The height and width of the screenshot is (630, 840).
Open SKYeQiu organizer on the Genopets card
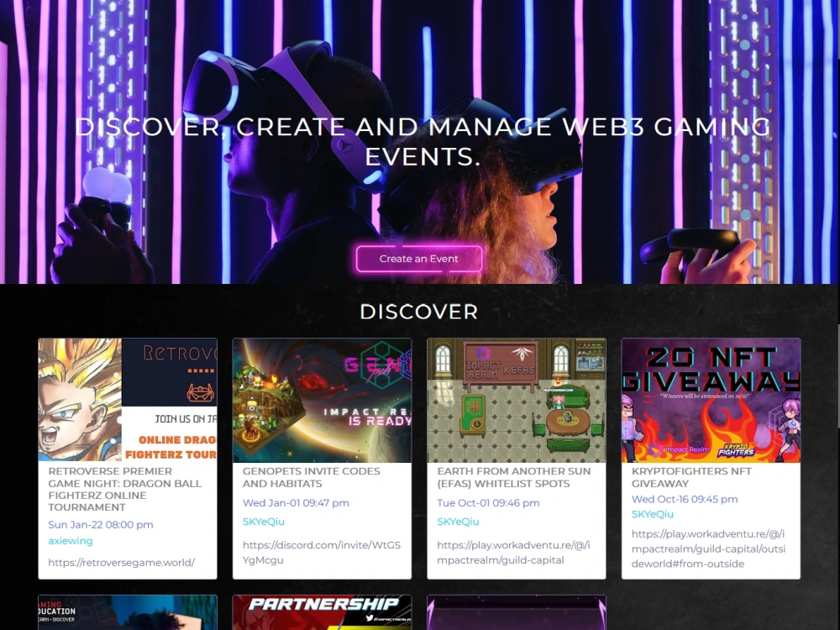coord(264,522)
